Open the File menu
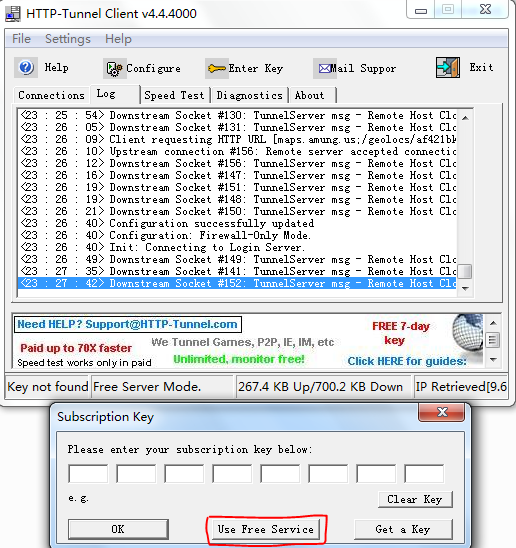 pyautogui.click(x=21, y=39)
